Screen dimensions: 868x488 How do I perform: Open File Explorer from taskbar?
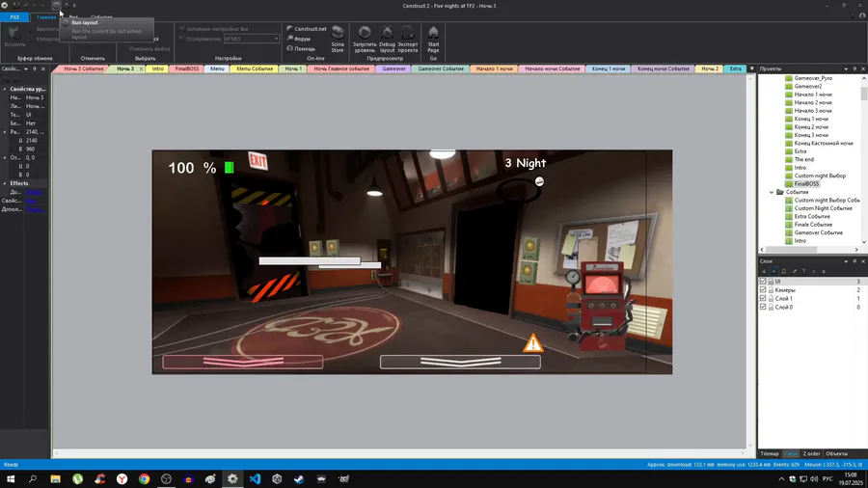click(x=55, y=479)
